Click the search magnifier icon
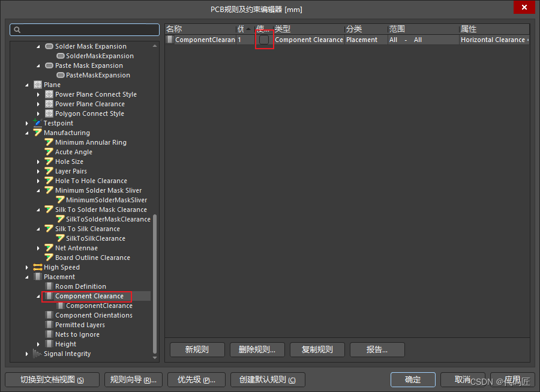The image size is (540, 392). coord(17,30)
